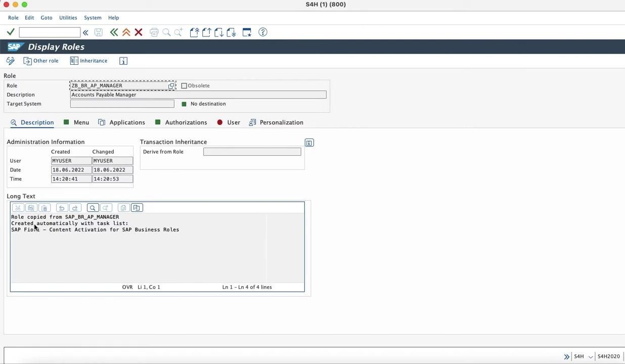Image resolution: width=625 pixels, height=364 pixels.
Task: Click the First Page icon
Action: click(194, 32)
